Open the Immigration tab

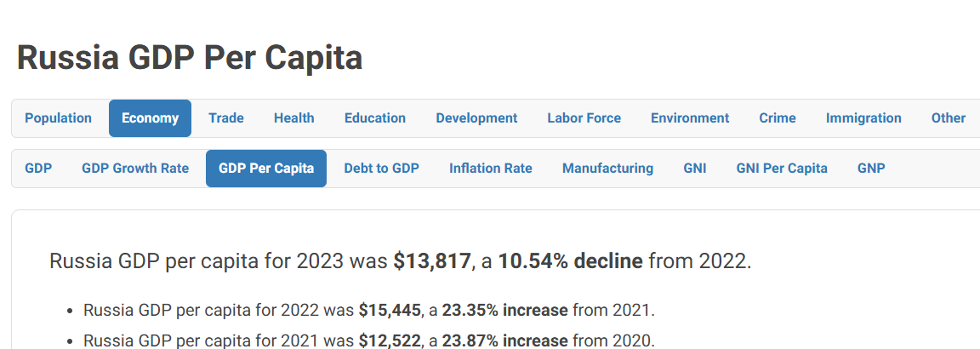[x=863, y=118]
